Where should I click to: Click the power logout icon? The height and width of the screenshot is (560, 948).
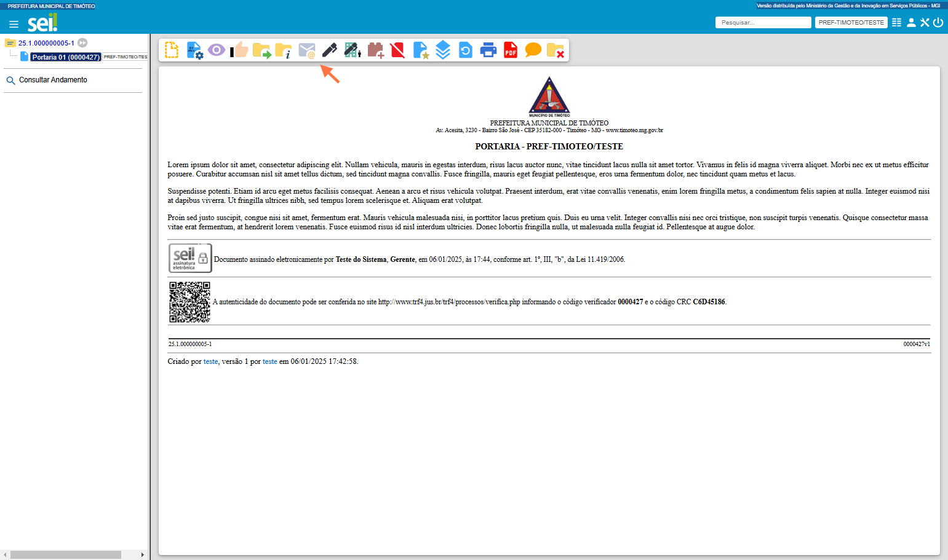(x=938, y=22)
